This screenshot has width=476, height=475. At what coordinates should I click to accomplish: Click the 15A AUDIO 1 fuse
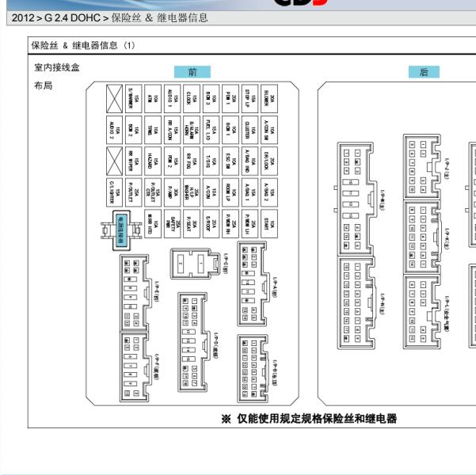click(172, 99)
